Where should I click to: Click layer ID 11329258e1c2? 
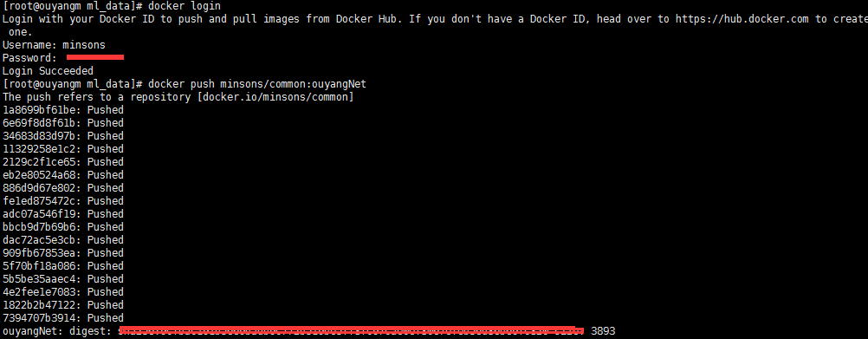coord(42,149)
